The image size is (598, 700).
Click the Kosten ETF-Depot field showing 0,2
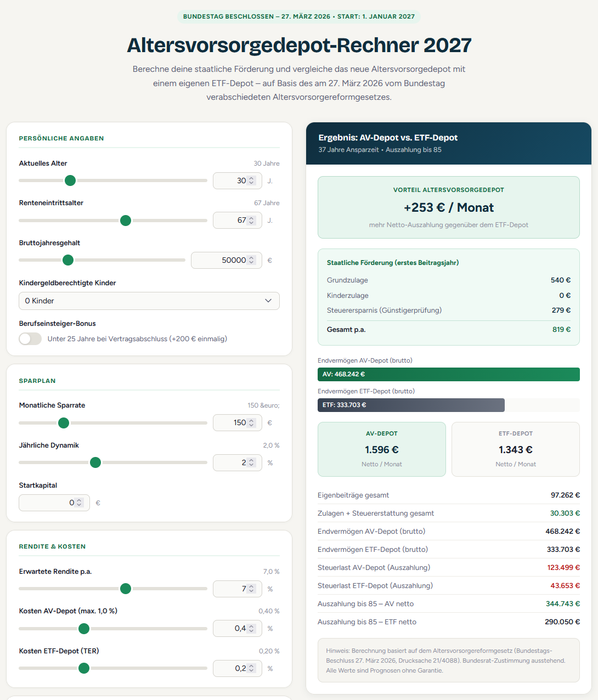(238, 668)
